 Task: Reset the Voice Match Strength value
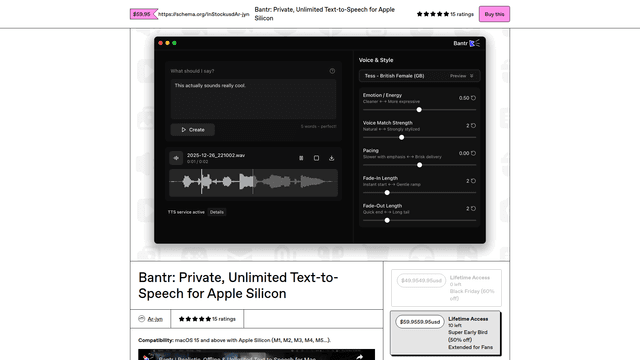coord(473,126)
